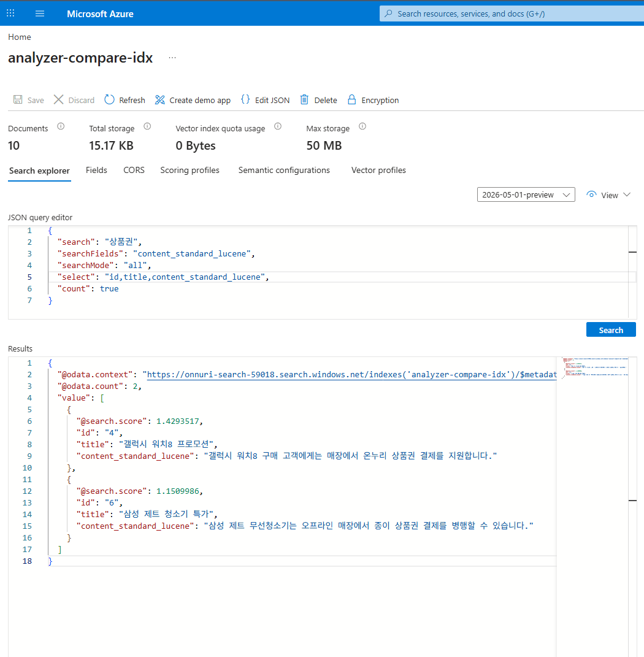Viewport: 644px width, 657px height.
Task: Open the @odata.context URL link
Action: click(x=351, y=375)
